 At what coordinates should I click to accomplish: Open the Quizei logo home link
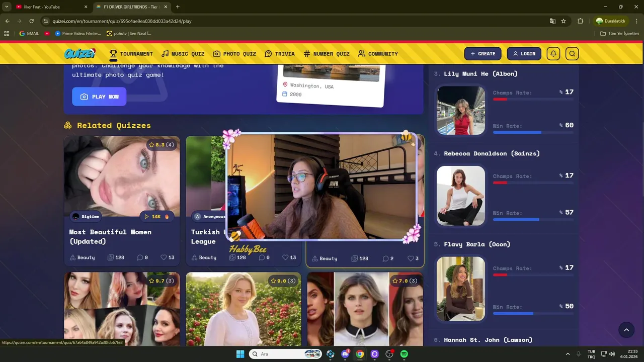[x=79, y=53]
